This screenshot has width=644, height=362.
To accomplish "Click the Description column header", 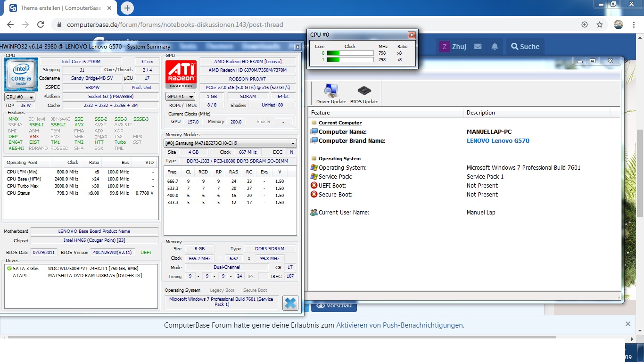I will pos(537,113).
